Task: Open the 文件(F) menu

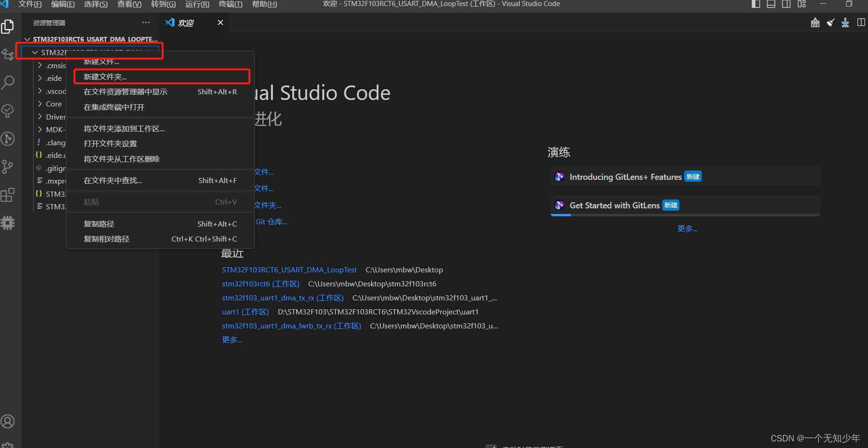Action: 30,4
